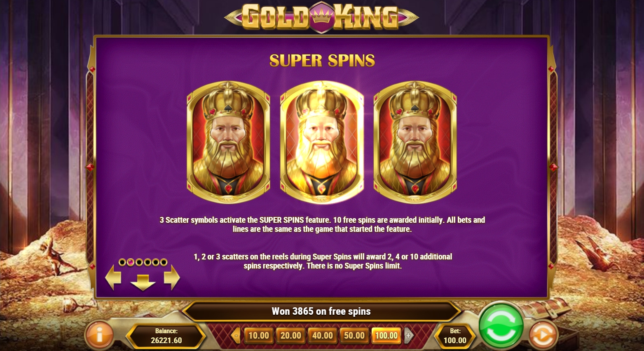
Task: Click the left king scatter symbol
Action: [229, 142]
